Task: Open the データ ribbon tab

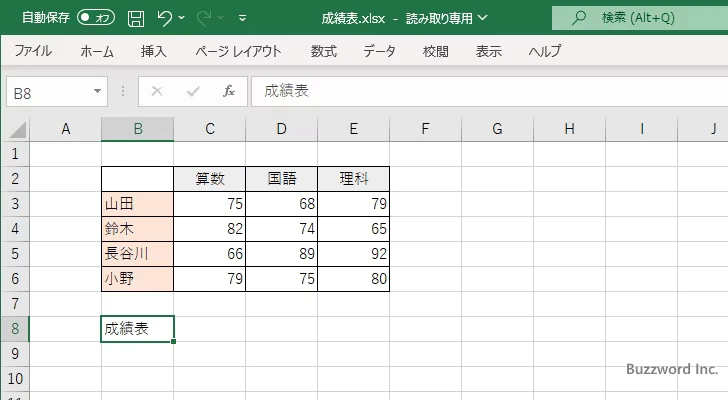Action: click(x=379, y=51)
